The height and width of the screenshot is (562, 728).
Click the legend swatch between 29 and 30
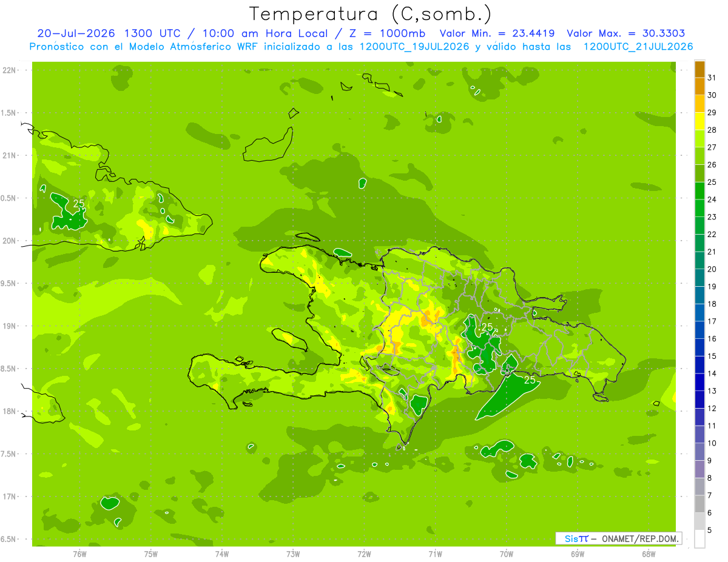click(x=699, y=103)
